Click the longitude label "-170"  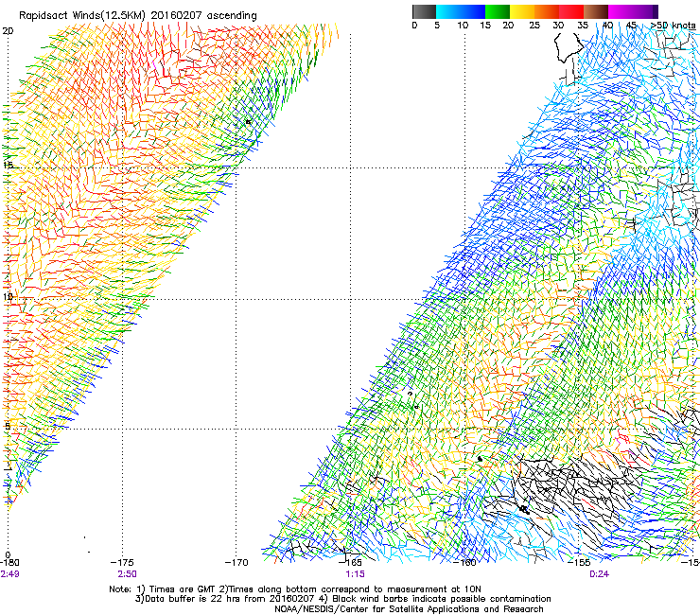[236, 563]
